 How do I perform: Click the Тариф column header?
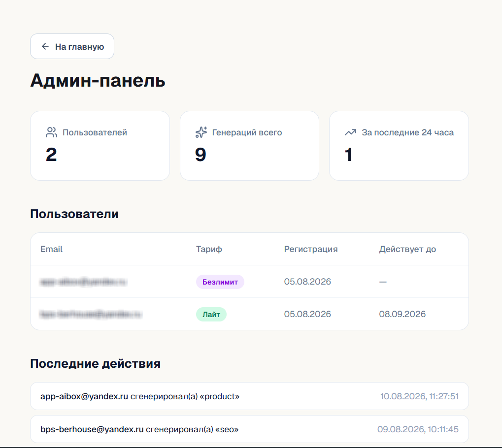[209, 249]
